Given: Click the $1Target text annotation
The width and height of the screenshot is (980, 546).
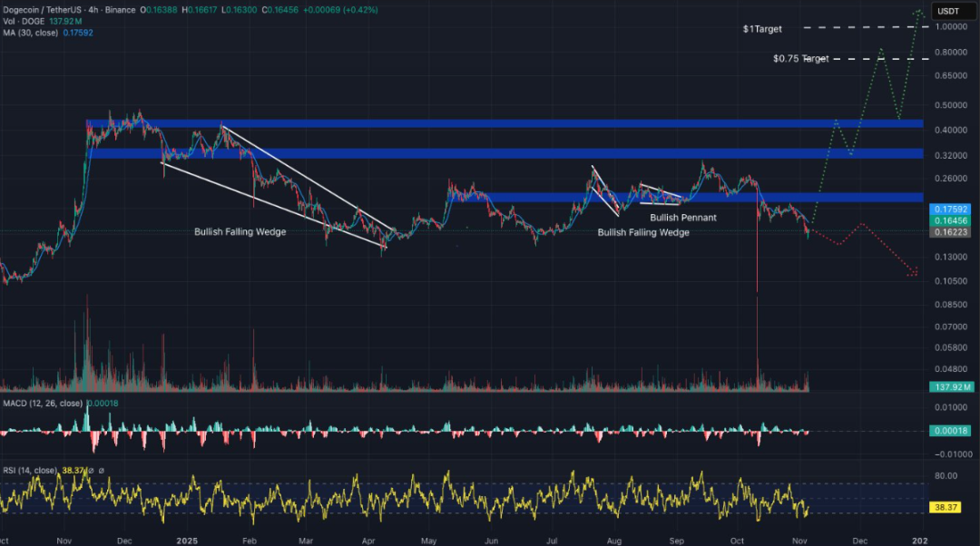Looking at the screenshot, I should pos(761,29).
